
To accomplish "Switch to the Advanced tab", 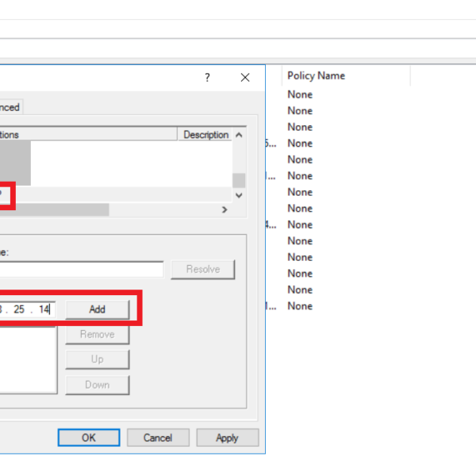I will (x=11, y=107).
